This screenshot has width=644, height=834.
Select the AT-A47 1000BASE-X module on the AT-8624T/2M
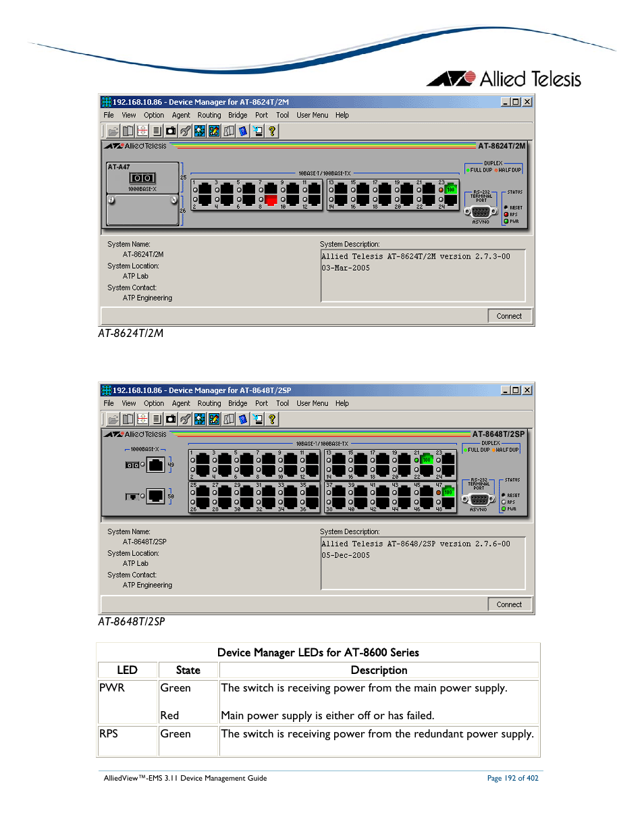142,178
